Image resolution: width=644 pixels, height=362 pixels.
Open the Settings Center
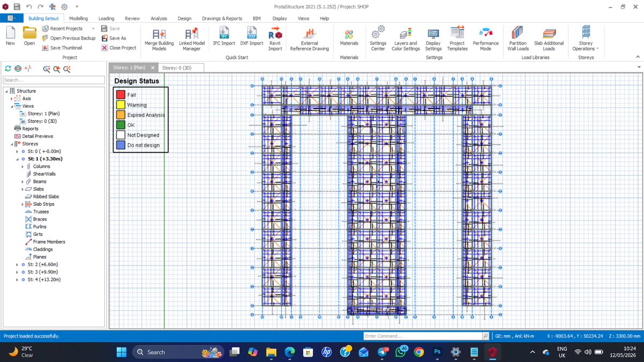tap(378, 32)
